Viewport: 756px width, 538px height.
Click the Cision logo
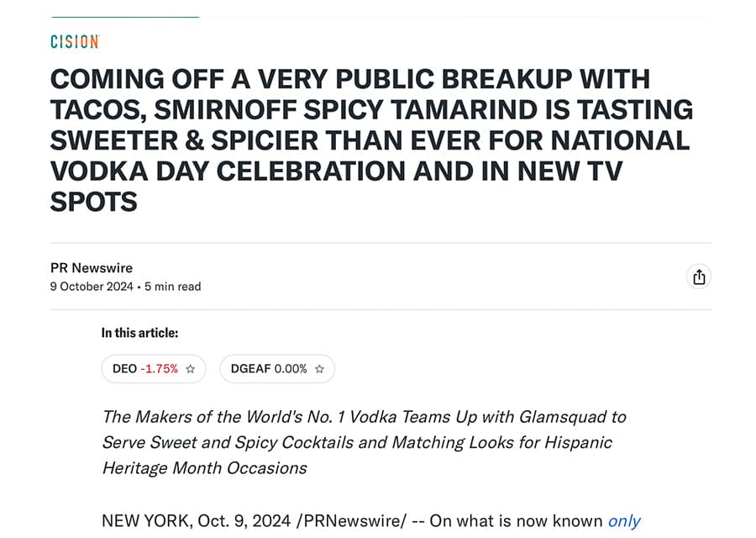point(74,41)
